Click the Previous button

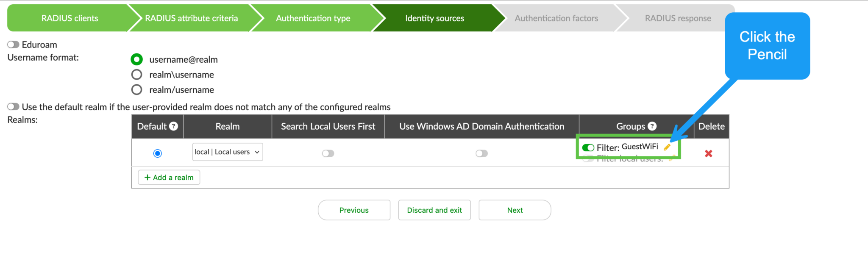point(354,210)
